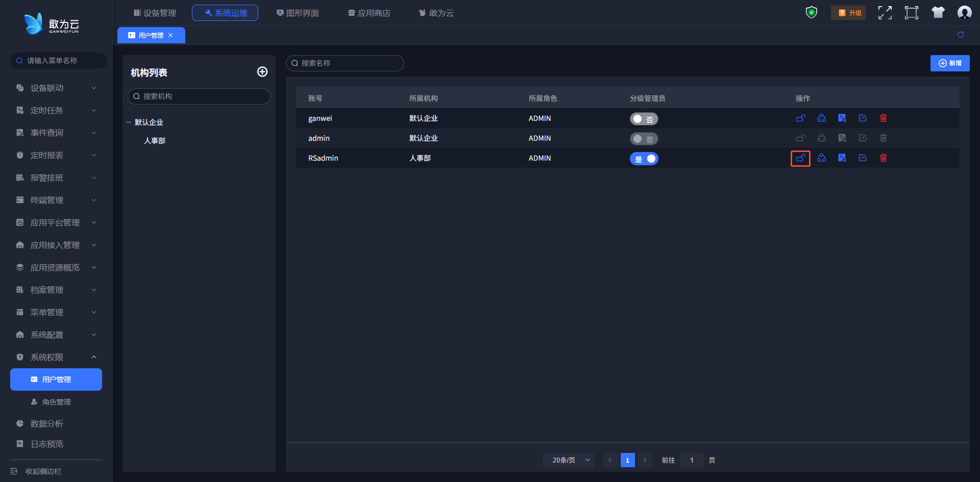Edit the RSadmin user account

tap(863, 158)
